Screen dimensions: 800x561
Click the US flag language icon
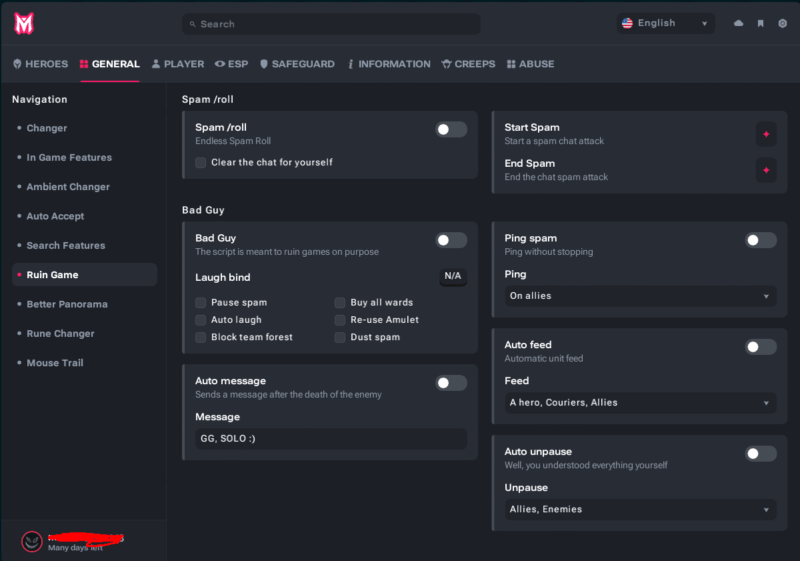click(627, 23)
